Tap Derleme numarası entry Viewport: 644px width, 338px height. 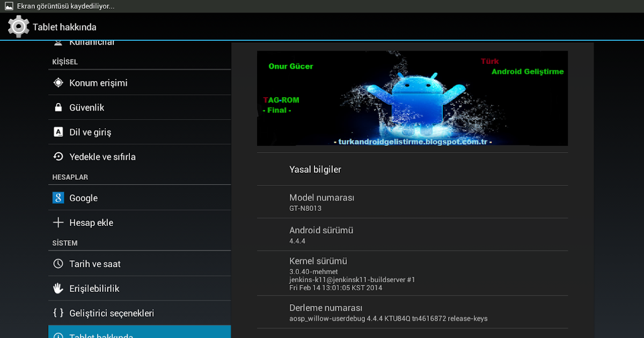(412, 312)
